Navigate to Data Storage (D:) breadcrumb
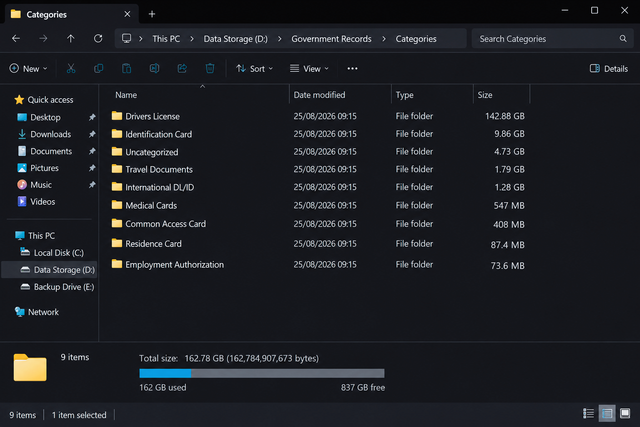The image size is (640, 427). [236, 39]
